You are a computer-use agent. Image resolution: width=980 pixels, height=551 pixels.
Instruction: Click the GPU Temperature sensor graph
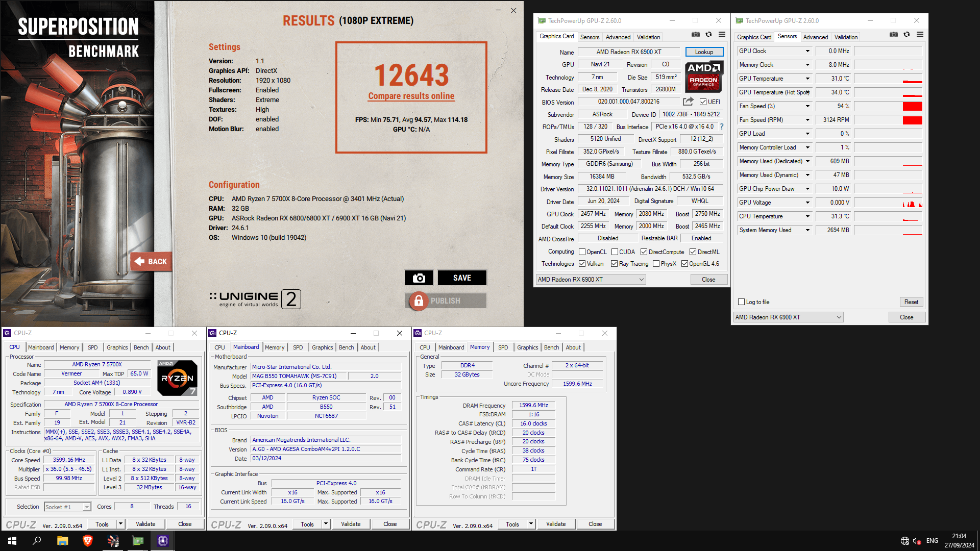click(x=888, y=79)
